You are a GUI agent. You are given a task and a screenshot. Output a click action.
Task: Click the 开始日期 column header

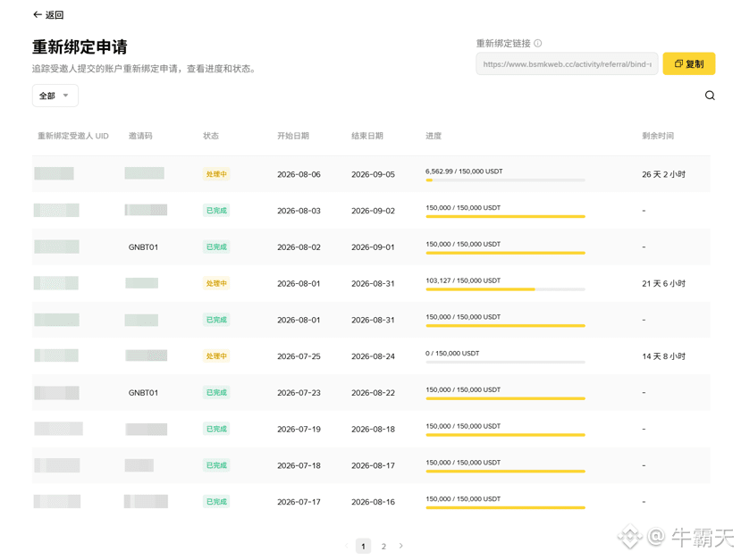pos(293,136)
